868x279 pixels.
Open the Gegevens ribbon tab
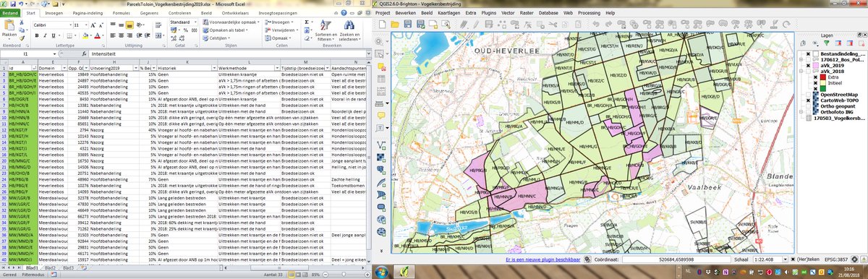click(x=149, y=13)
